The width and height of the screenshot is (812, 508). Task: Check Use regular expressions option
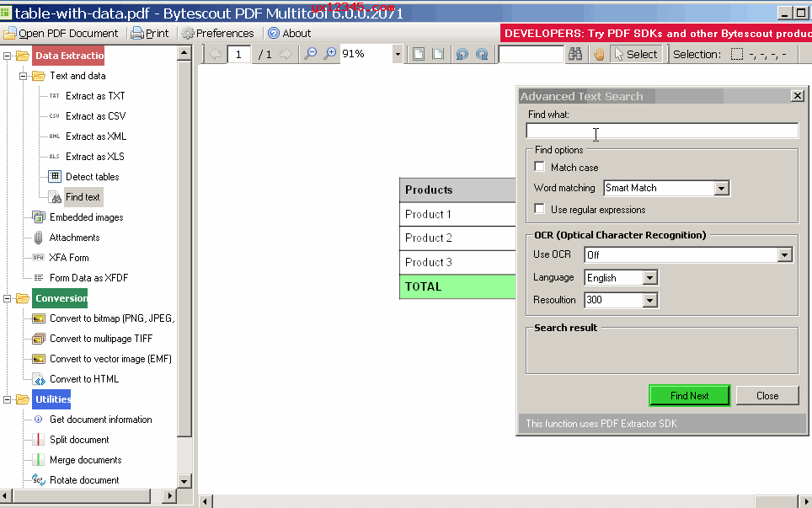tap(540, 209)
